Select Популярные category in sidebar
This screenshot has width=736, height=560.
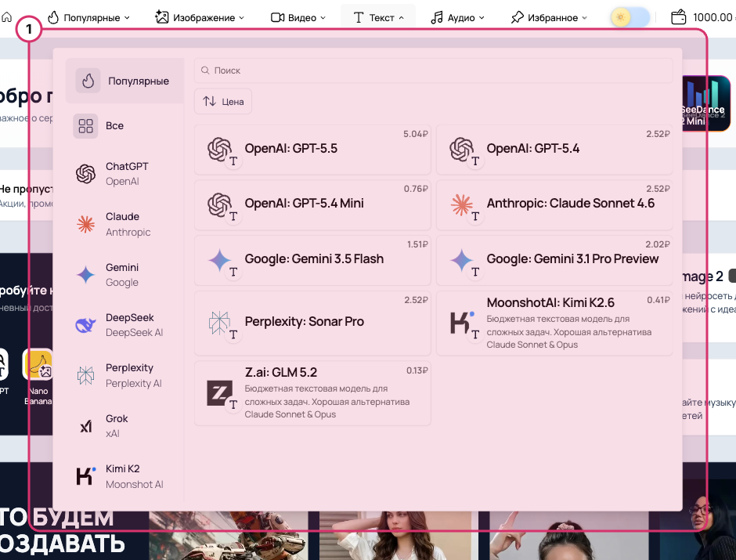pyautogui.click(x=124, y=81)
